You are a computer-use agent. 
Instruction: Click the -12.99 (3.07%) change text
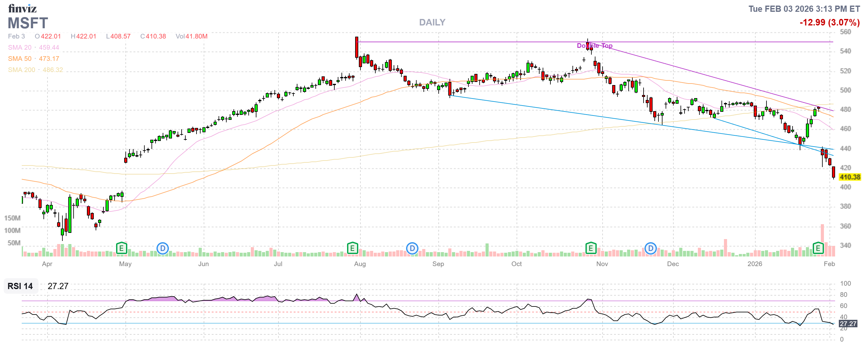829,23
